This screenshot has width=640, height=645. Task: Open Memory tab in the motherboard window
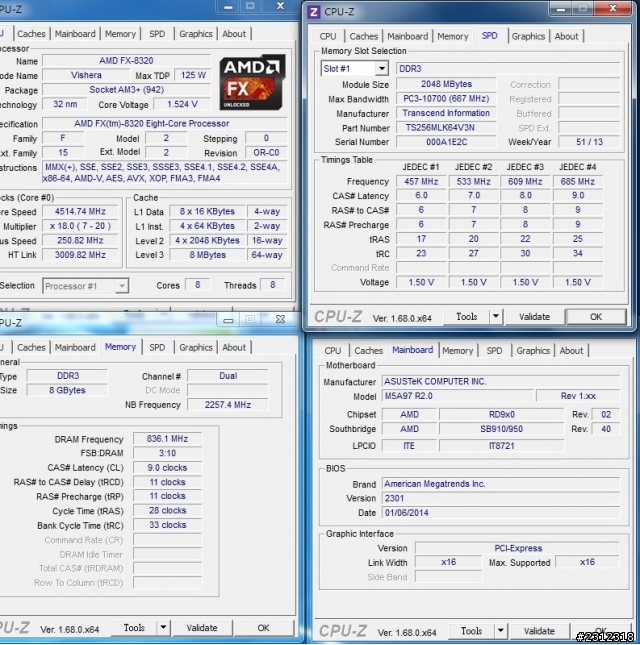pos(457,350)
